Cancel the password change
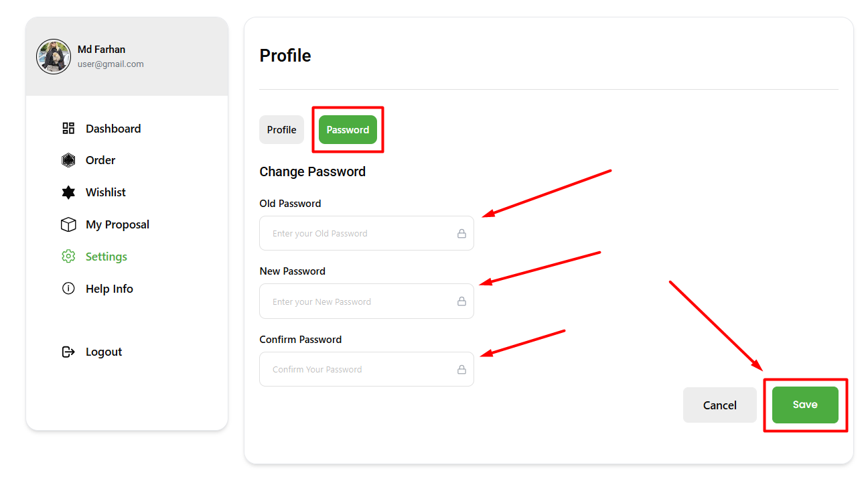 720,405
